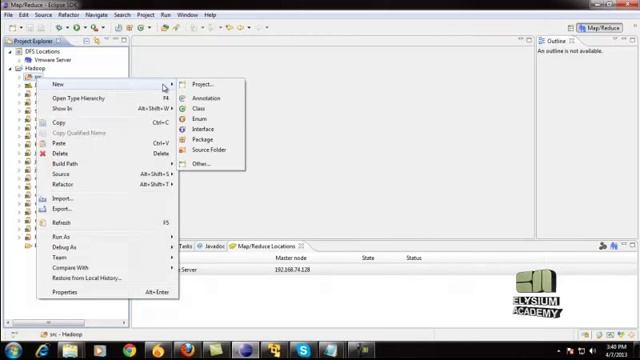
Task: Click the New Hadoop location elephant icon
Action: click(613, 246)
